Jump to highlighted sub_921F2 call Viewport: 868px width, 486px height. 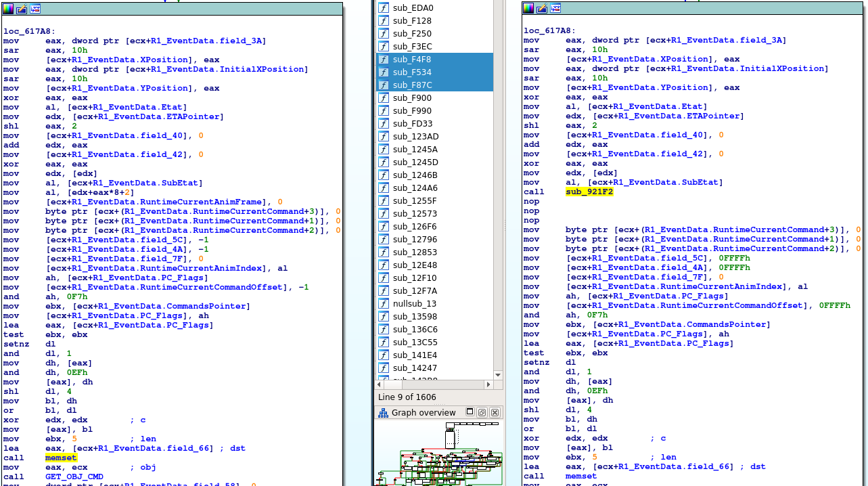point(589,192)
